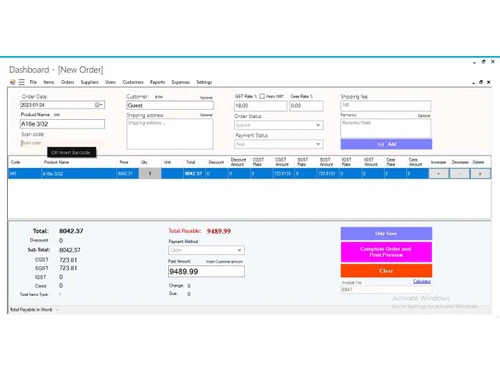Viewport: 500px width, 375px height.
Task: Click the Shipping address text box
Action: tap(170, 134)
